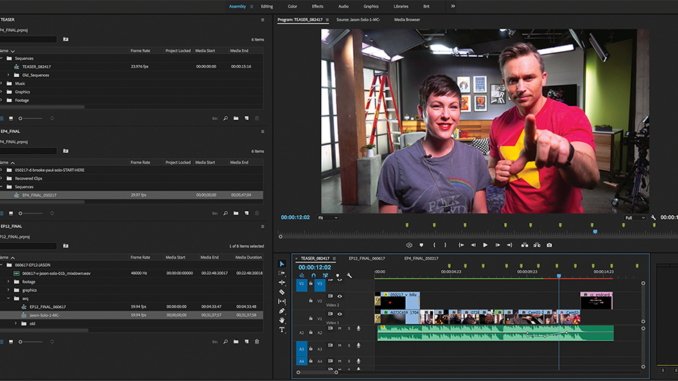Open Program monitor settings wrench
The image size is (678, 381).
point(653,218)
